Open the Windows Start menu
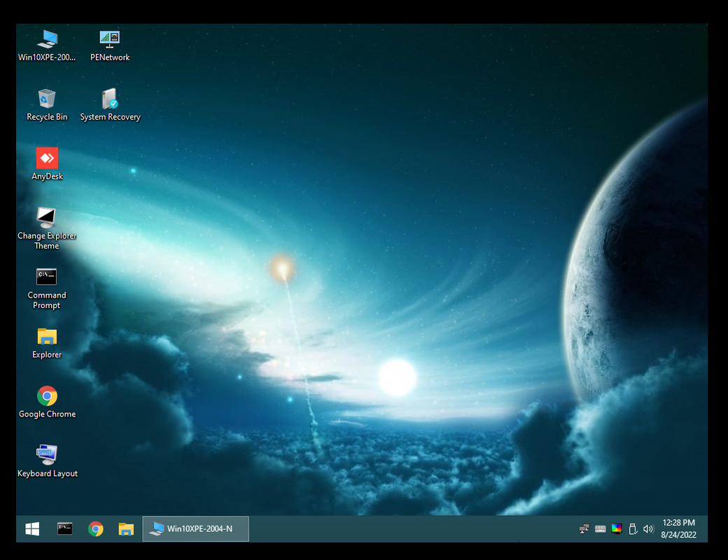The image size is (728, 560). [x=32, y=528]
